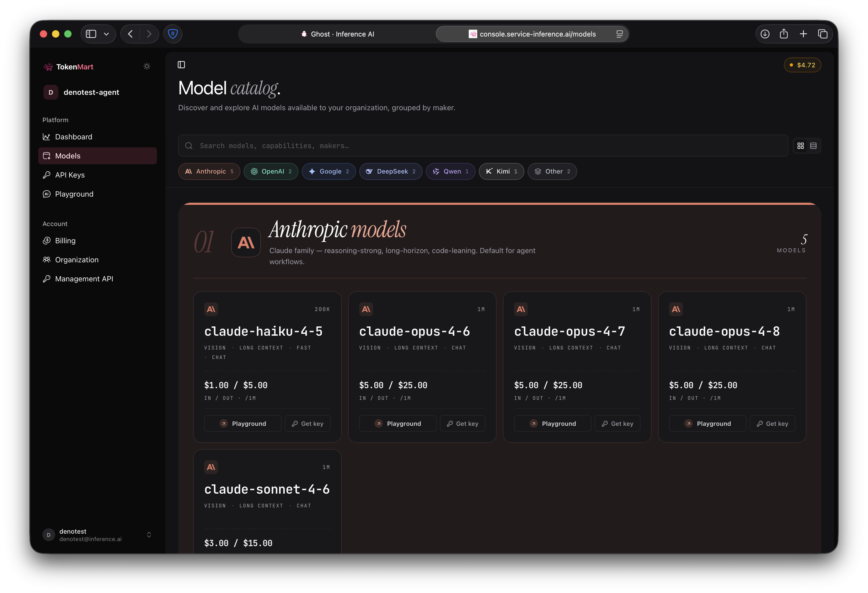Screen dimensions: 868x593
Task: Switch to Ghost · Inference AI tab
Action: [337, 34]
